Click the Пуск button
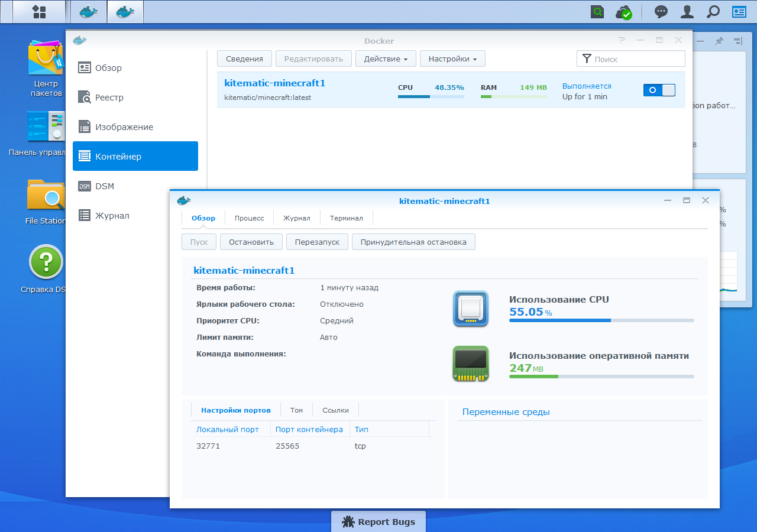Screen dimensions: 757x532 point(199,242)
